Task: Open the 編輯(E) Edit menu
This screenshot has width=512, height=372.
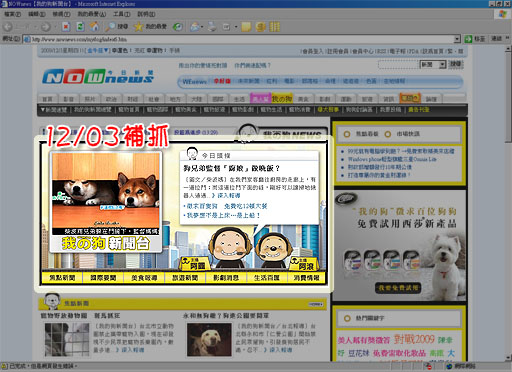Action: [37, 14]
